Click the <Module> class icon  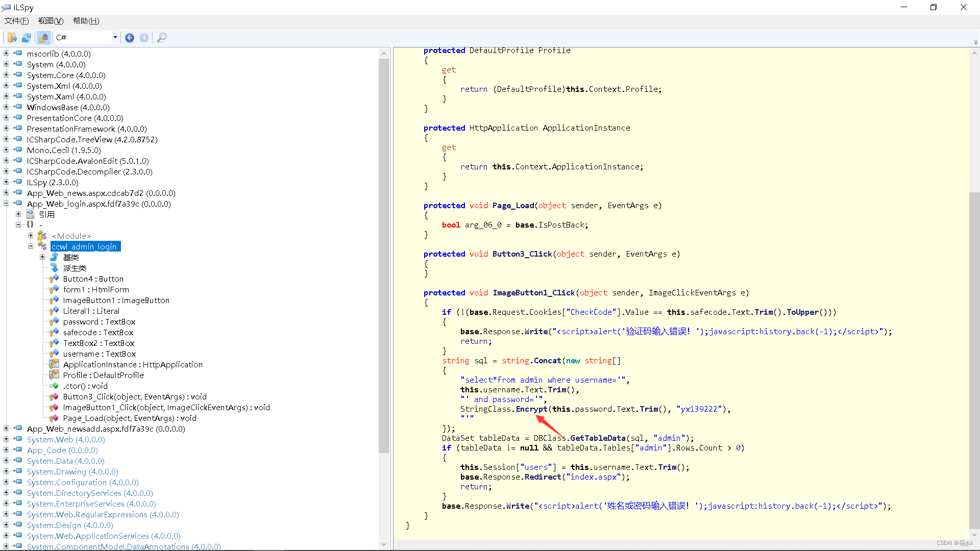click(42, 235)
